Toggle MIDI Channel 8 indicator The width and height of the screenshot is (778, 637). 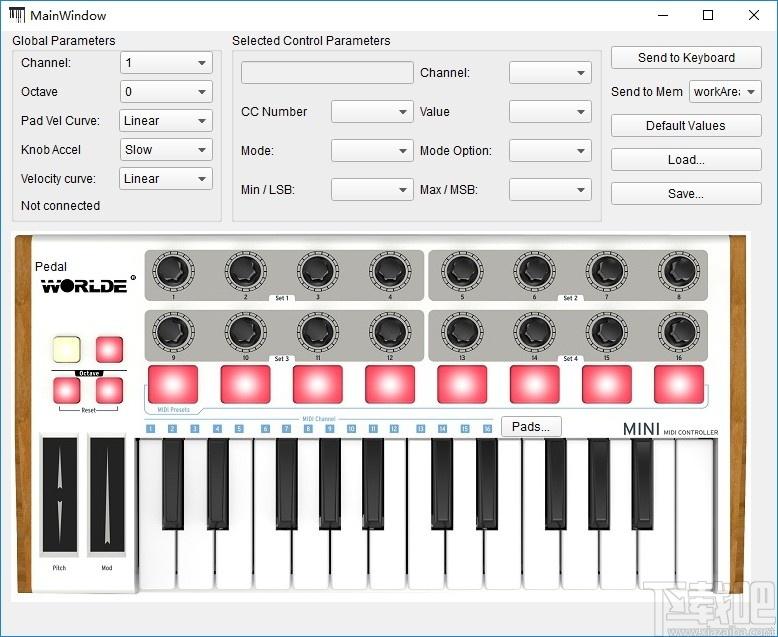tap(308, 429)
